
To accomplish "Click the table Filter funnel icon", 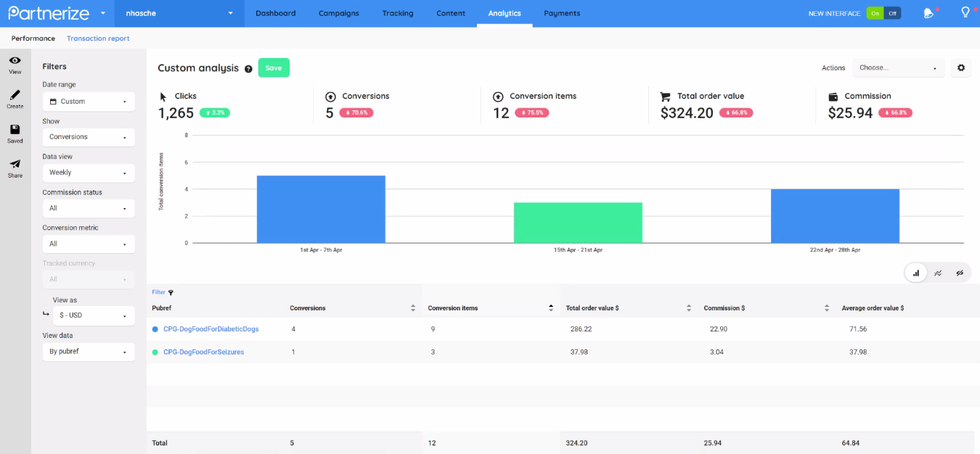I will click(171, 292).
